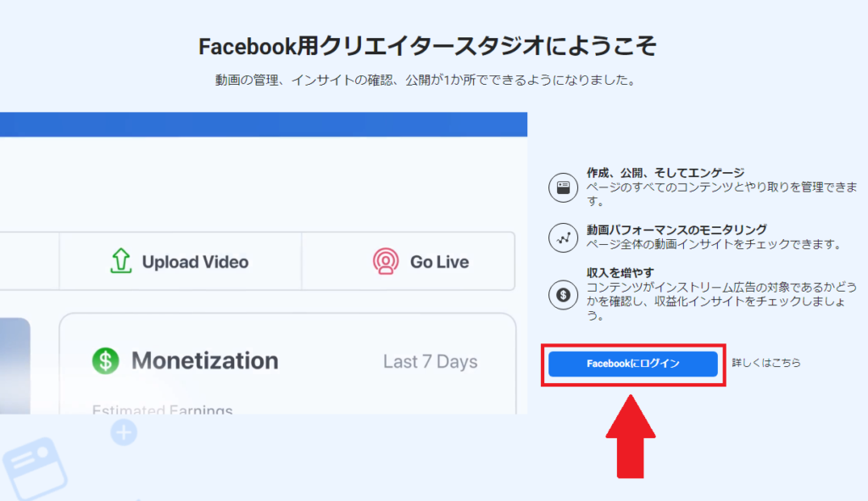Click the Last 7 Days text

coord(430,361)
